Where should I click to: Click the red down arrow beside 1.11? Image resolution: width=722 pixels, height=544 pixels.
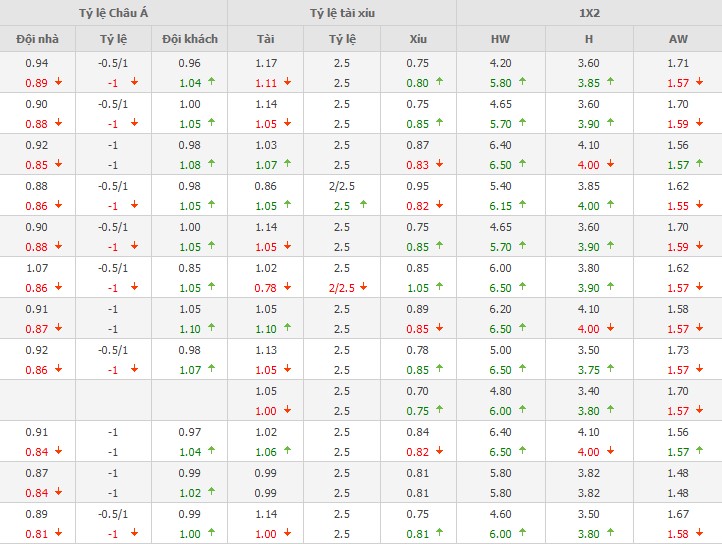point(288,82)
